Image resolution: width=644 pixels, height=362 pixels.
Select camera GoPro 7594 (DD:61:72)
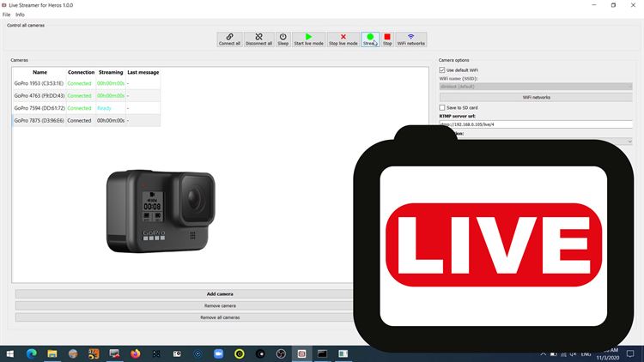tap(86, 108)
